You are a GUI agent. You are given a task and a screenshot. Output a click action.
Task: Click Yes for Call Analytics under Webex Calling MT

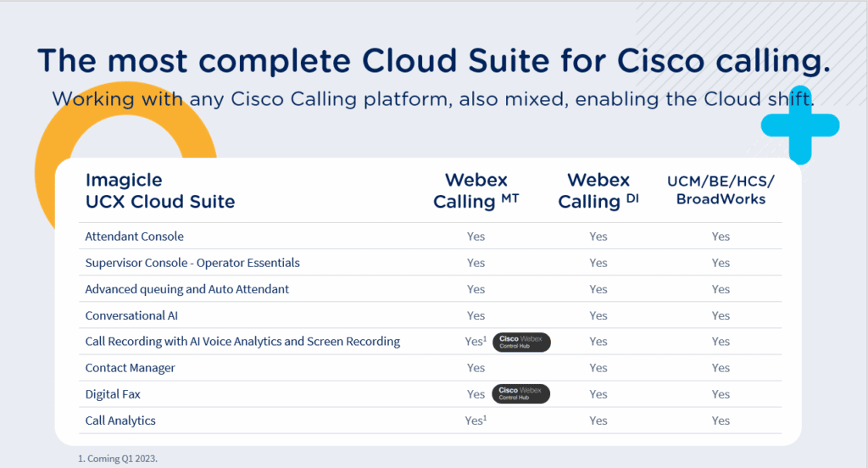coord(476,421)
